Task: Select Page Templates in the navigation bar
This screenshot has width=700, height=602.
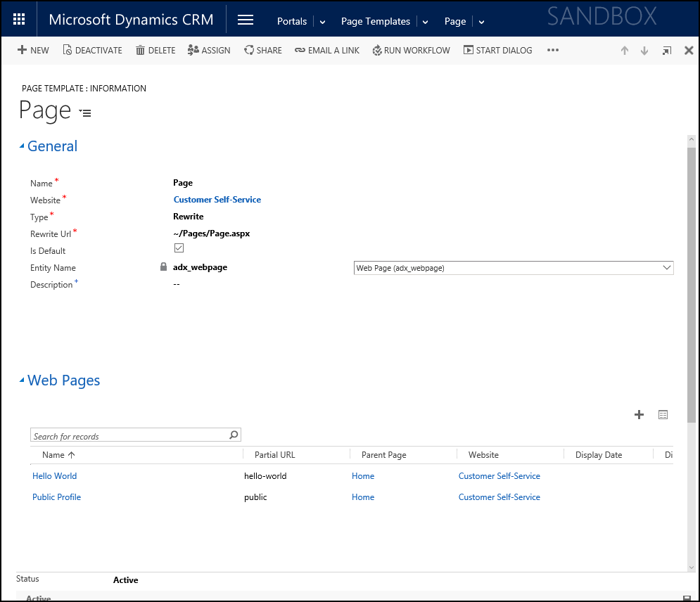Action: 376,21
